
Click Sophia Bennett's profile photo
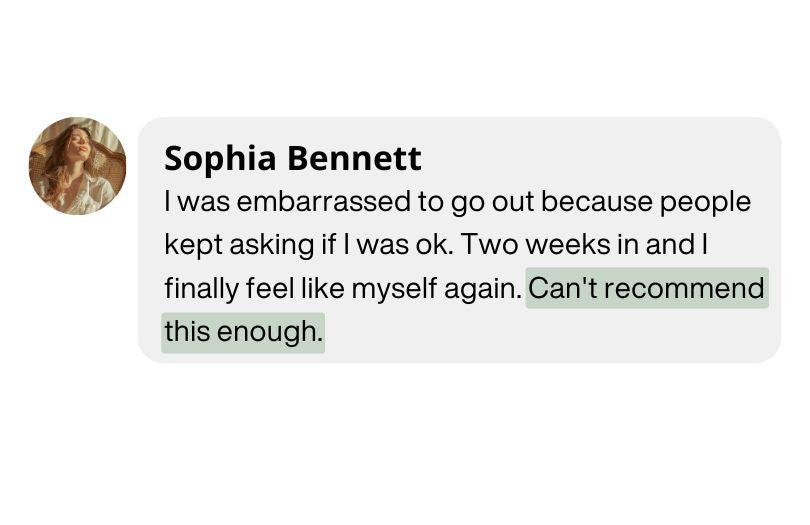pos(77,166)
